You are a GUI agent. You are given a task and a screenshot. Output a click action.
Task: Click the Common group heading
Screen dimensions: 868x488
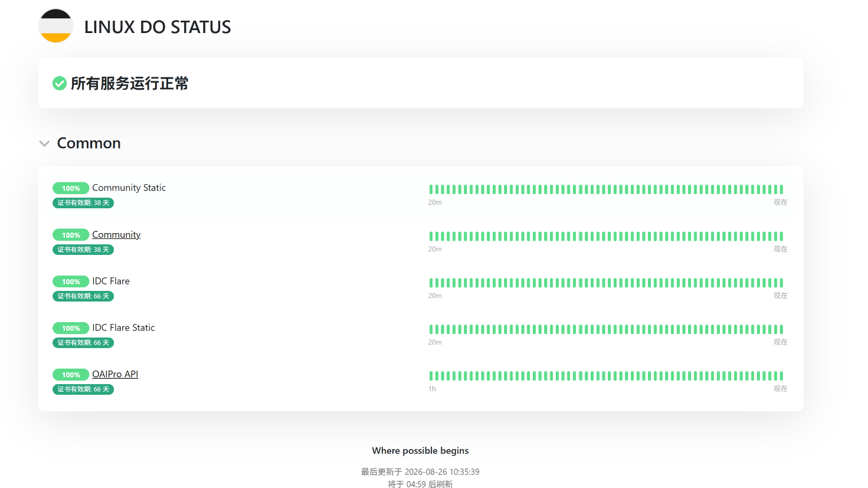click(x=89, y=143)
